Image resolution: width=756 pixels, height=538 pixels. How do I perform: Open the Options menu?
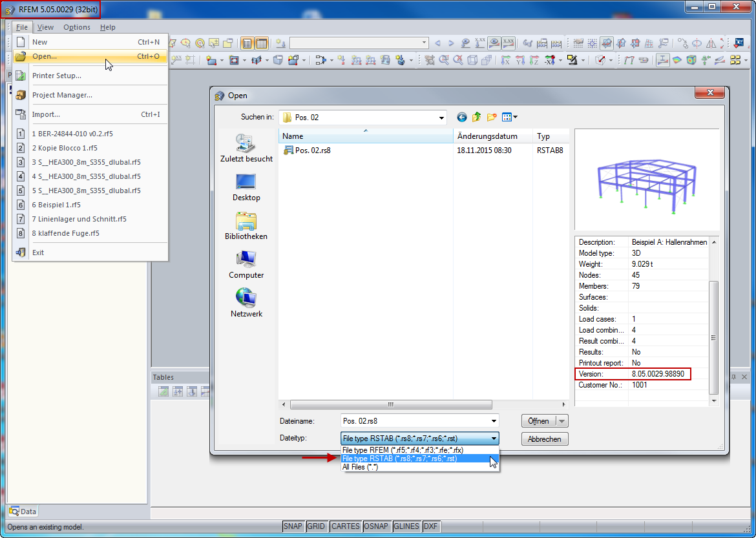(76, 27)
